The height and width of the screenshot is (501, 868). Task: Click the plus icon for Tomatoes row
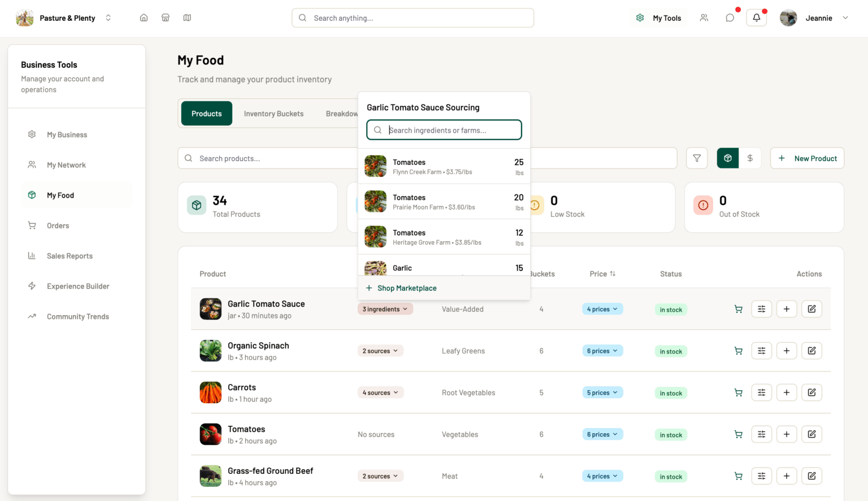[786, 434]
